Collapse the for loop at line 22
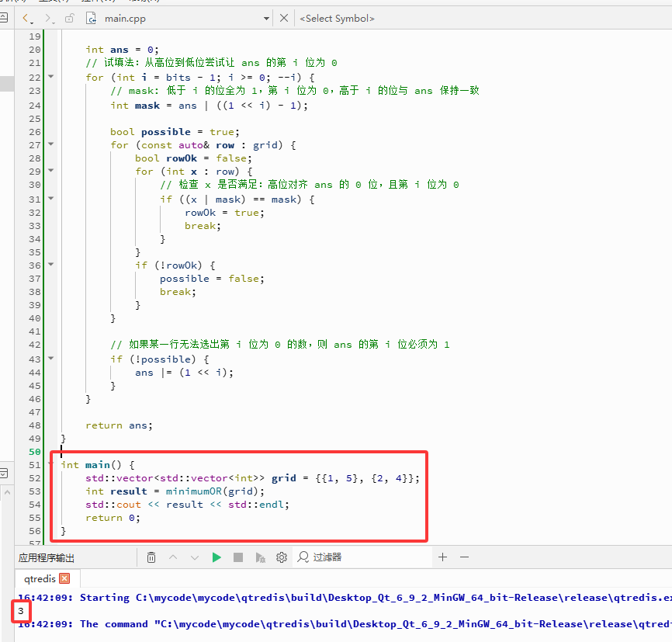The width and height of the screenshot is (672, 642). 51,76
